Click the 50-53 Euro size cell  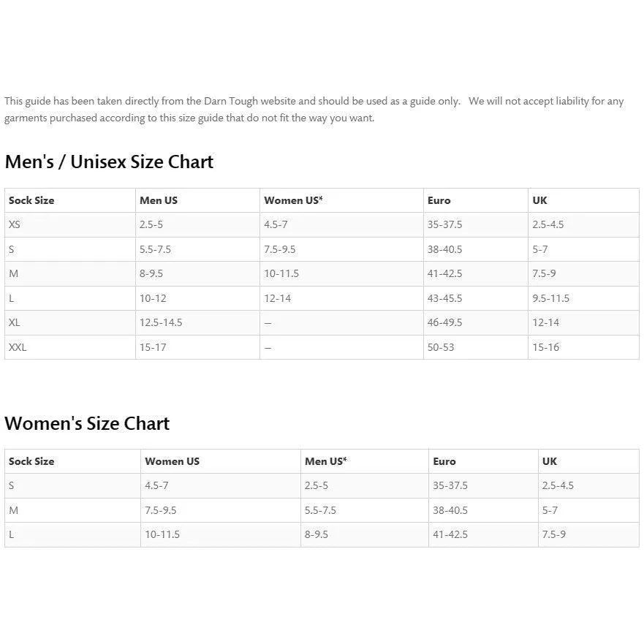point(441,347)
